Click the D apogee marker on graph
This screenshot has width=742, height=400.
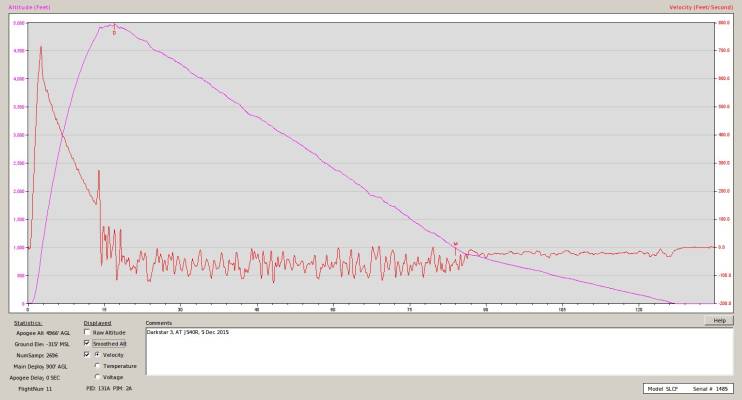[x=114, y=33]
